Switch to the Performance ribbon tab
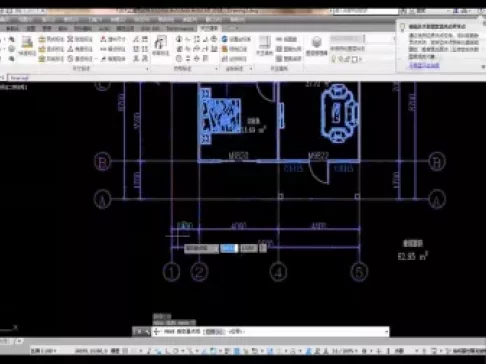486x364 pixels. (x=180, y=29)
